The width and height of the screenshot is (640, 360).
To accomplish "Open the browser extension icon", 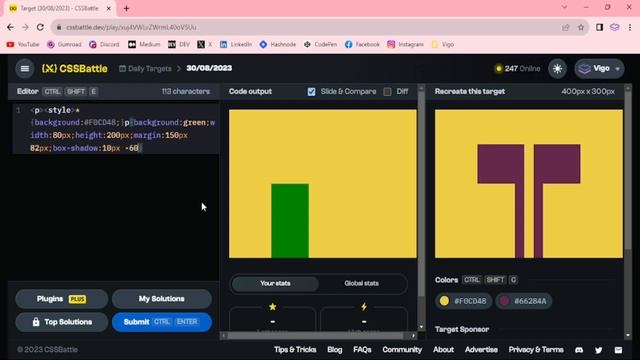I will coord(614,27).
